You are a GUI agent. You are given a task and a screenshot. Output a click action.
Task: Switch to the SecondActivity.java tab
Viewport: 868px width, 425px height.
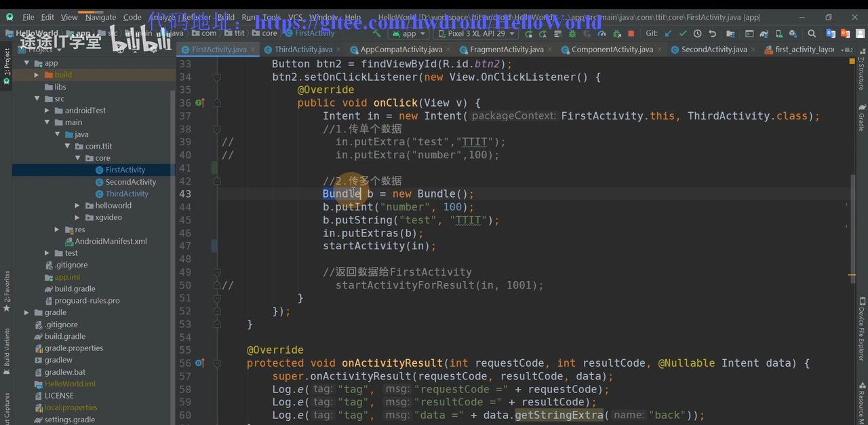(x=714, y=50)
